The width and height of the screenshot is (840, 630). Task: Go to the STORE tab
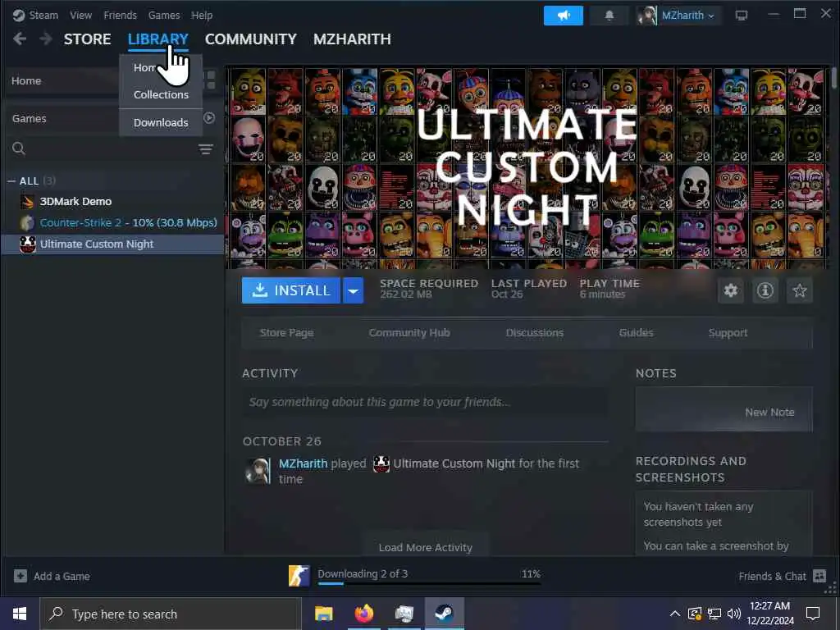pyautogui.click(x=87, y=39)
